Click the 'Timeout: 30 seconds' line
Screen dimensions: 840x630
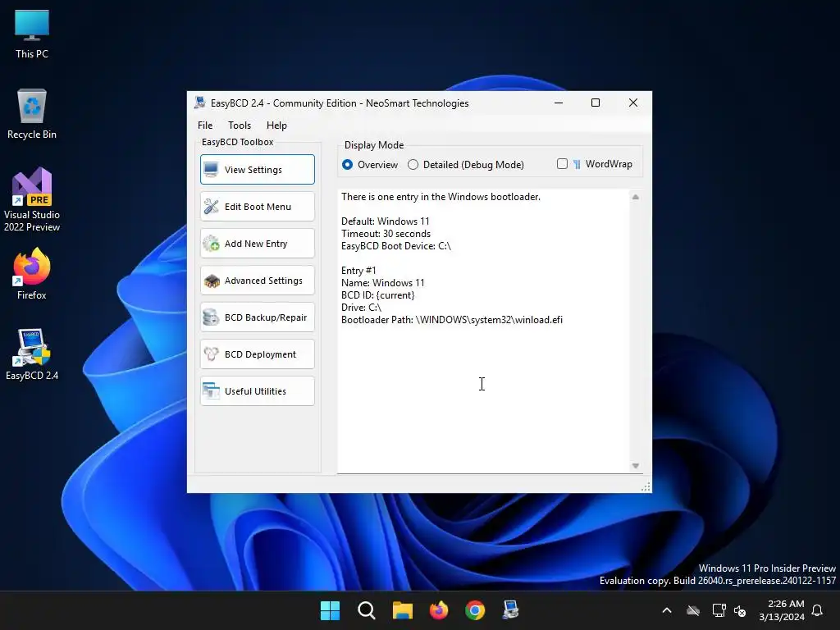click(386, 234)
